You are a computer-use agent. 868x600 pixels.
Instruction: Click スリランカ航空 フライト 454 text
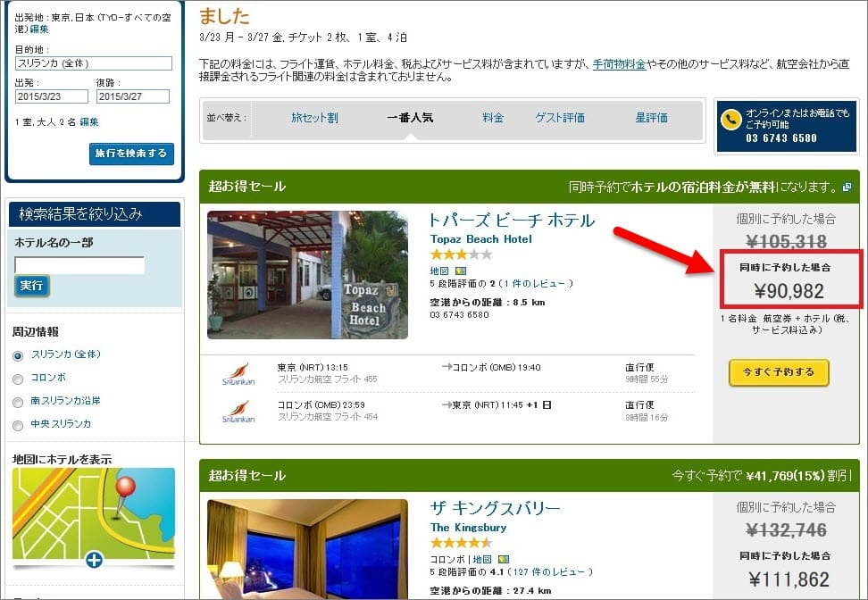(328, 417)
